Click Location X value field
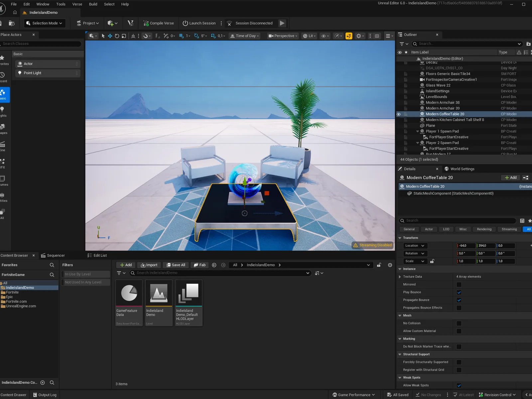The height and width of the screenshot is (399, 532). click(x=466, y=246)
